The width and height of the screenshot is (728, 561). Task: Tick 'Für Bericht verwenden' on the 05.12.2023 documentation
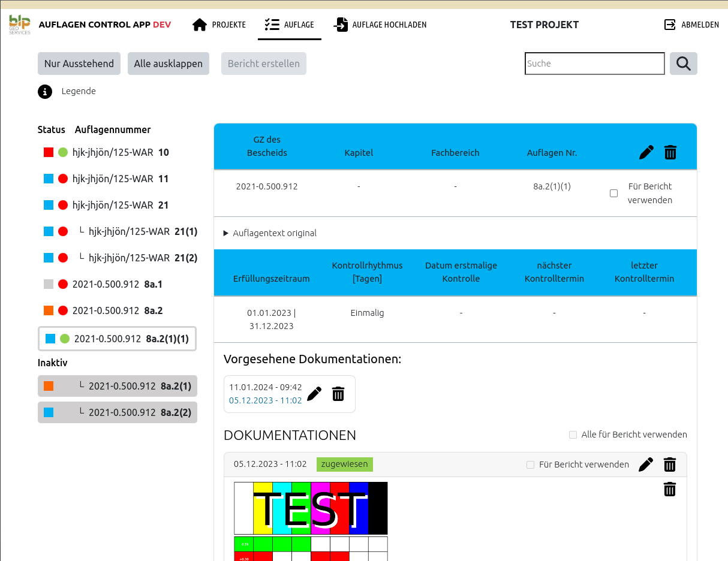[530, 465]
